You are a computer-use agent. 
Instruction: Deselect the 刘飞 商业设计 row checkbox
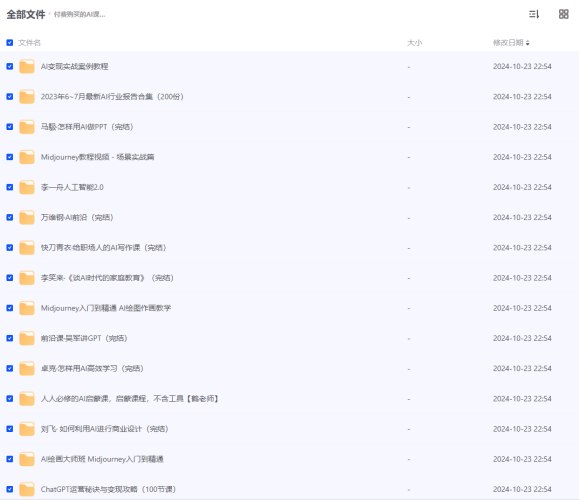point(10,429)
